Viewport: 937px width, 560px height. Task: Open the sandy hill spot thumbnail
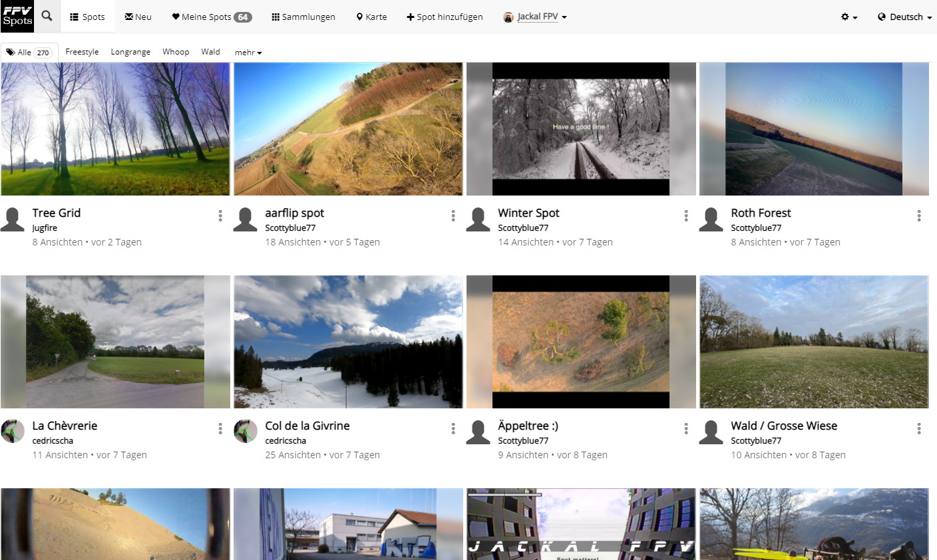(x=115, y=524)
